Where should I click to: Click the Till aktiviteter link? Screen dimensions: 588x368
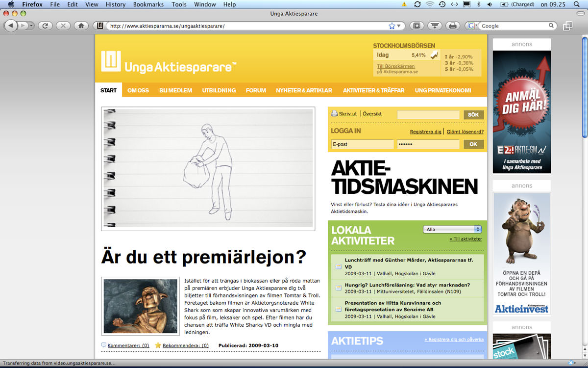(x=465, y=239)
